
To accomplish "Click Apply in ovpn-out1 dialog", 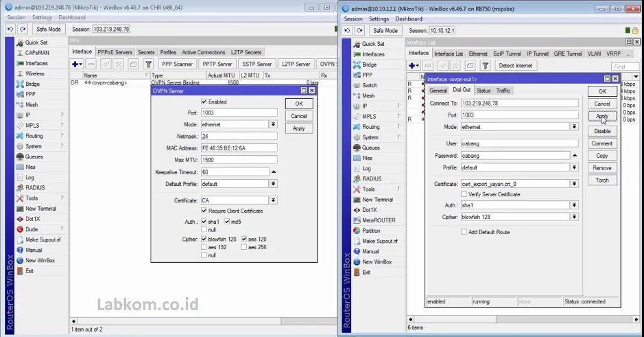I will pyautogui.click(x=602, y=116).
